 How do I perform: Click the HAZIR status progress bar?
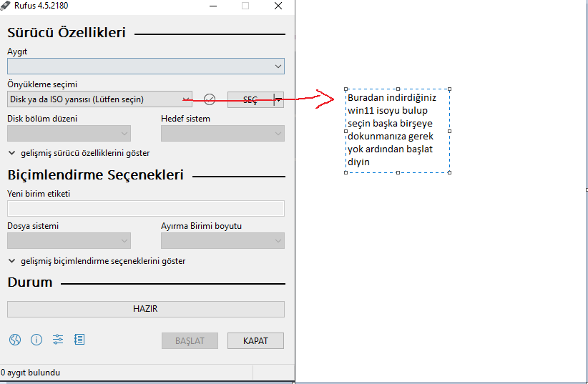point(146,309)
